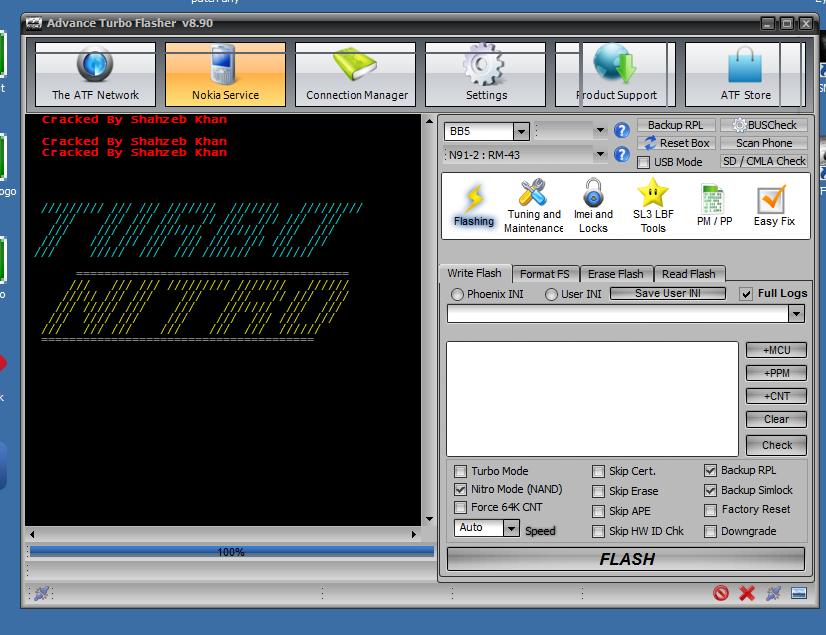The height and width of the screenshot is (635, 826).
Task: Open N91-2 : RM-43 model dropdown
Action: pyautogui.click(x=599, y=154)
